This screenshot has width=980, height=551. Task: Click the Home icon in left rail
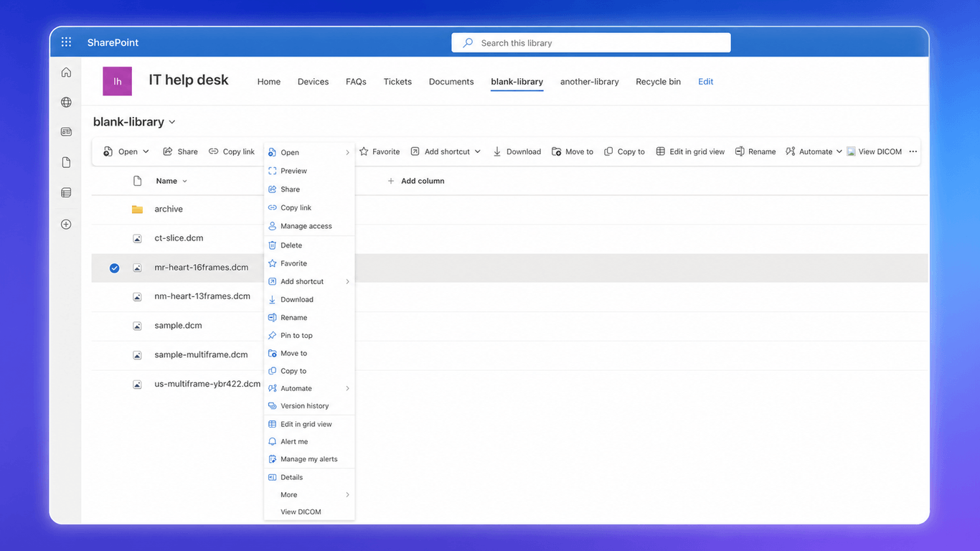click(66, 72)
